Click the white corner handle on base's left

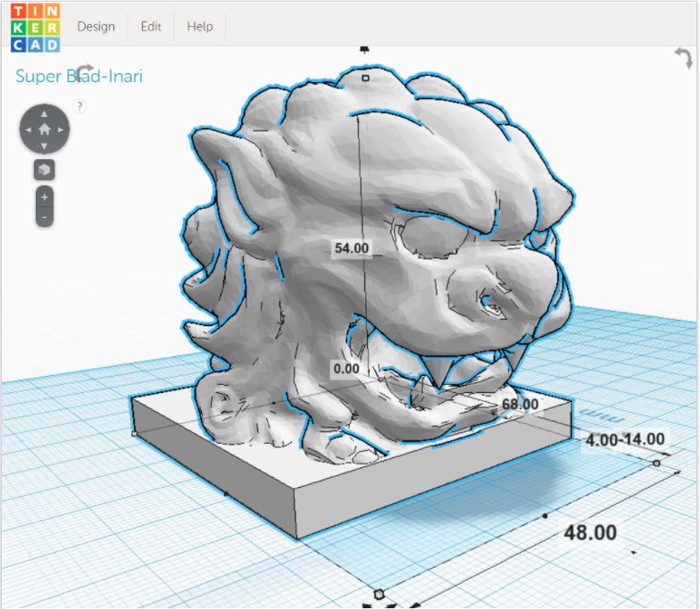point(134,433)
